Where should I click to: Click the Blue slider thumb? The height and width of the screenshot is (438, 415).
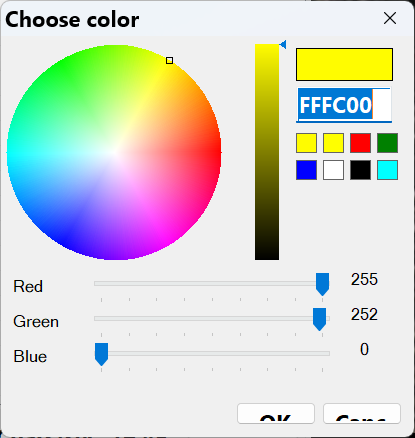point(101,354)
